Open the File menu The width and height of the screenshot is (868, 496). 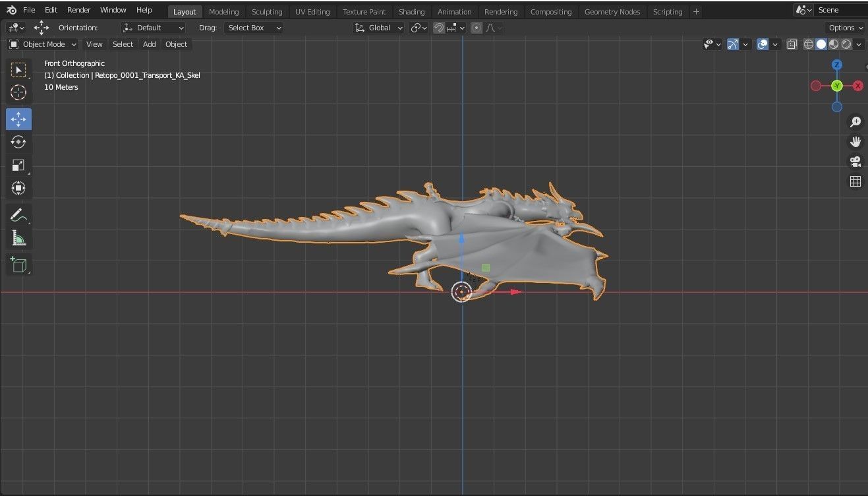click(29, 10)
